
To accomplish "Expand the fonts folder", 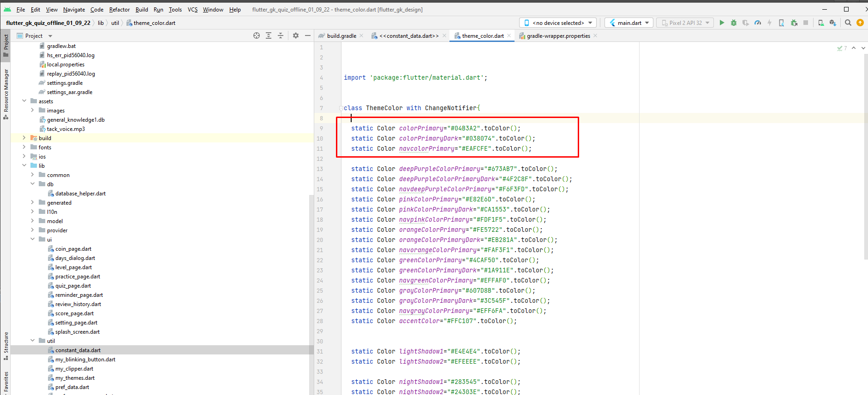I will click(x=24, y=147).
